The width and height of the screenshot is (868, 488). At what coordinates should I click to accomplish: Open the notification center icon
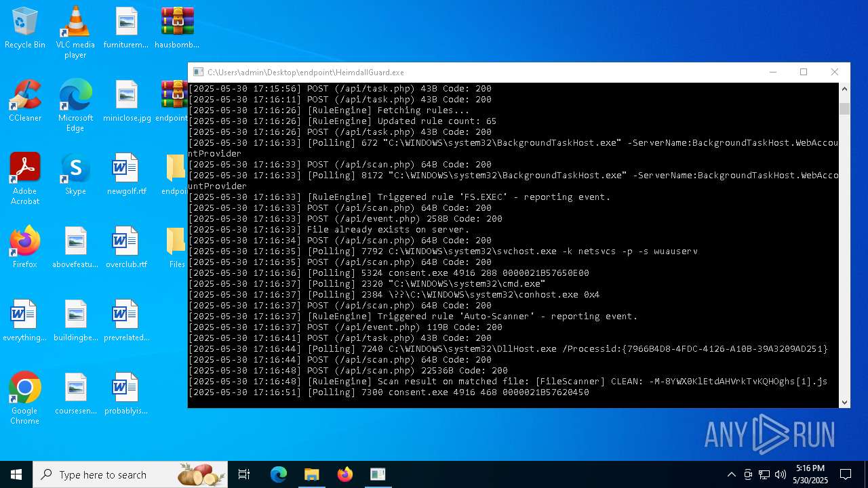pos(846,474)
